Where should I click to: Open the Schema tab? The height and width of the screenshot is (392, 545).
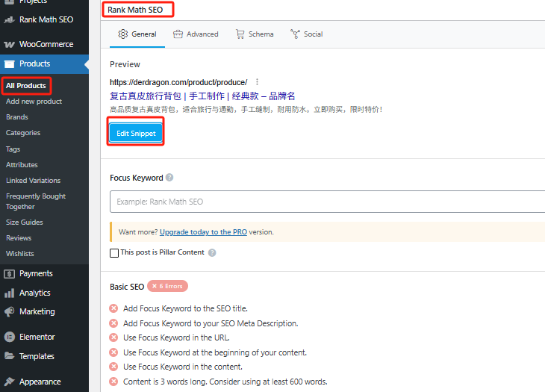[x=255, y=34]
